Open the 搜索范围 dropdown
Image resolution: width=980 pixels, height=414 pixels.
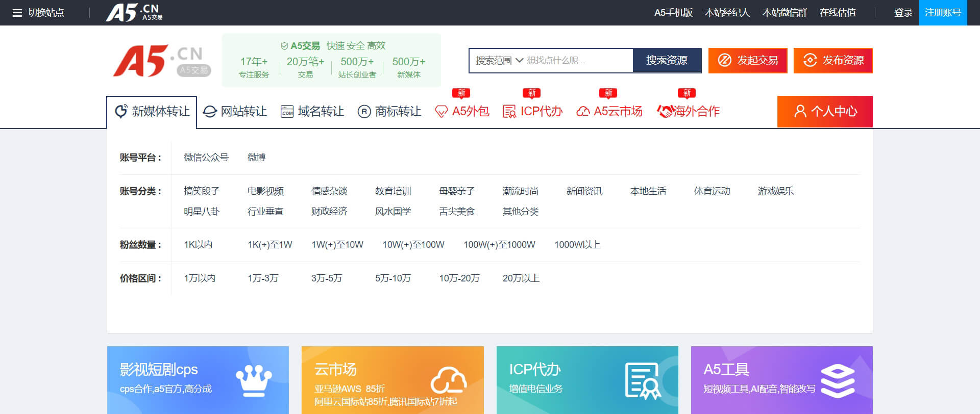[499, 61]
